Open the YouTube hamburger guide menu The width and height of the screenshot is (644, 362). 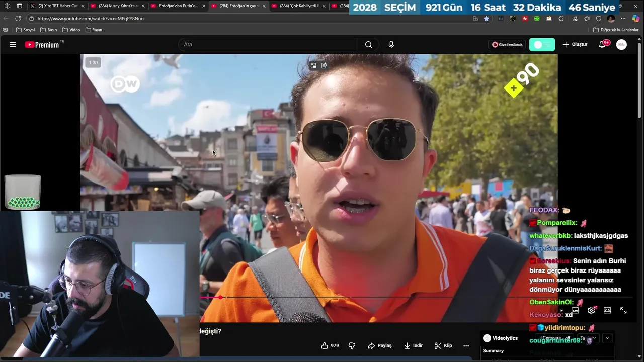[13, 44]
